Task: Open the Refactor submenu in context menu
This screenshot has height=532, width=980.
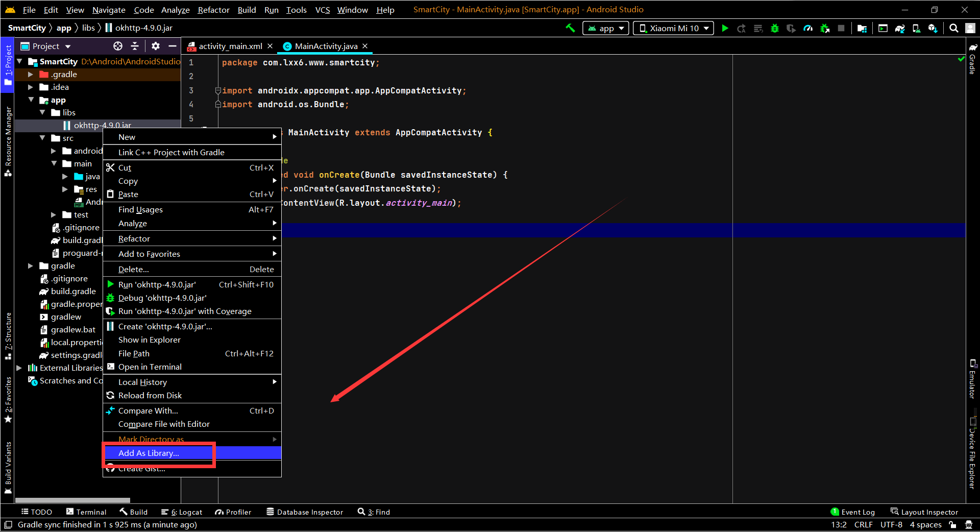Action: pos(192,238)
